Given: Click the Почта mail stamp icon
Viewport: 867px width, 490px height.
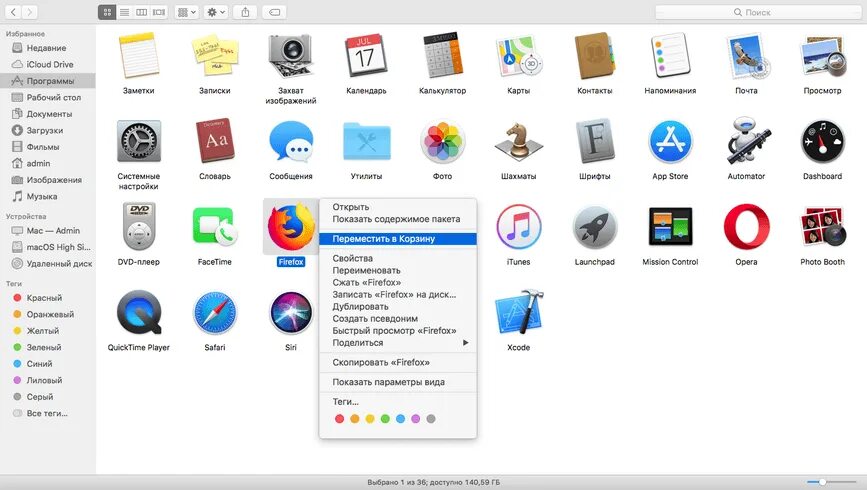Looking at the screenshot, I should (x=746, y=55).
